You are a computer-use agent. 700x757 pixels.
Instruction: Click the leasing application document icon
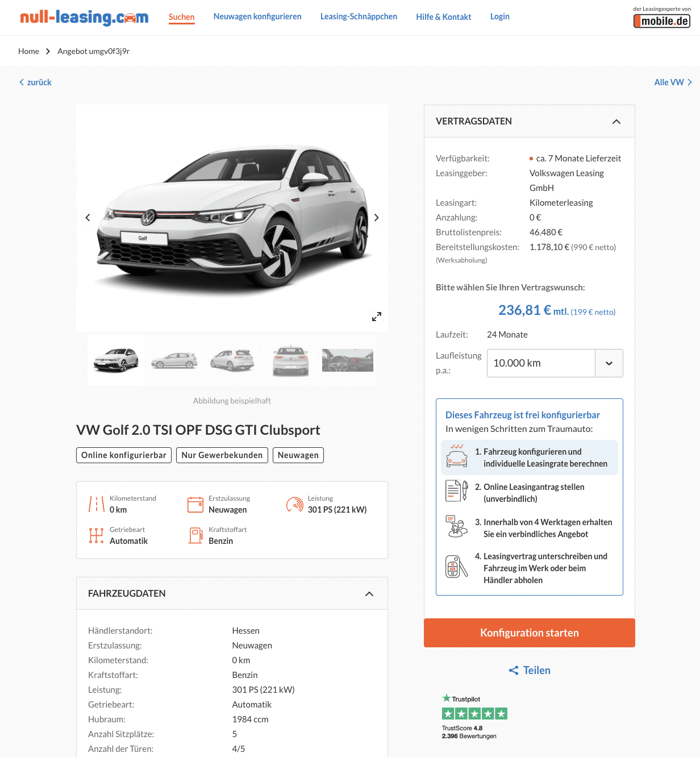pos(457,491)
